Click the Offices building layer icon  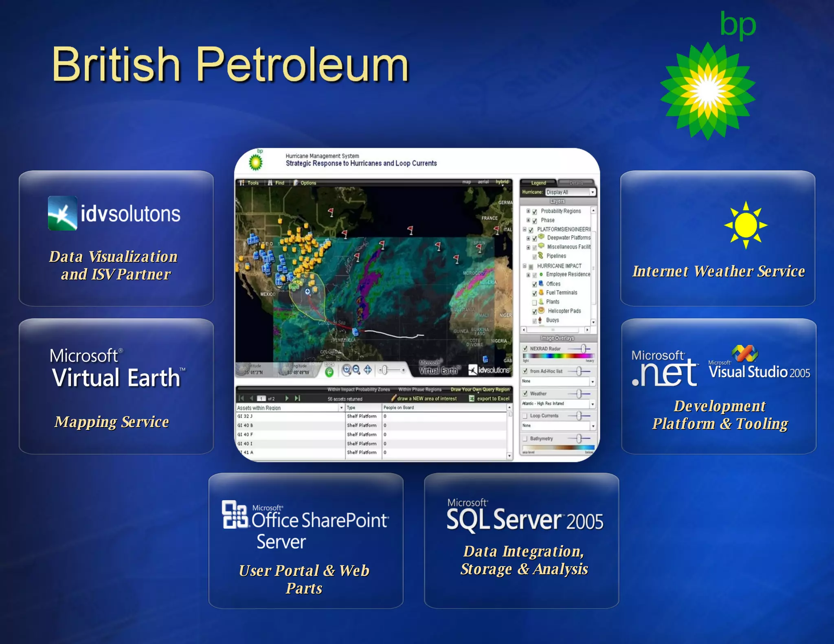tap(541, 283)
